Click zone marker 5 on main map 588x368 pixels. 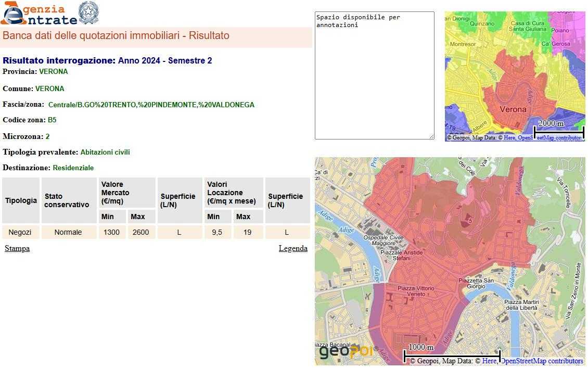470,221
